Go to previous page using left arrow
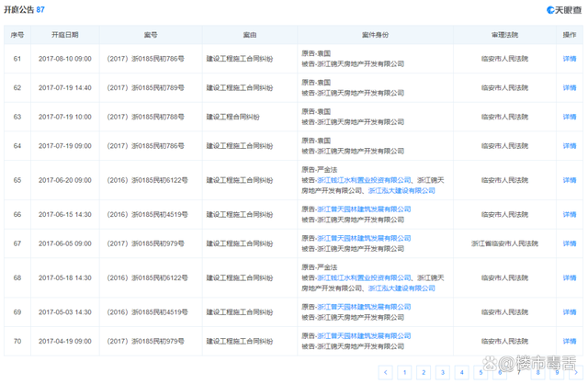 coord(385,372)
